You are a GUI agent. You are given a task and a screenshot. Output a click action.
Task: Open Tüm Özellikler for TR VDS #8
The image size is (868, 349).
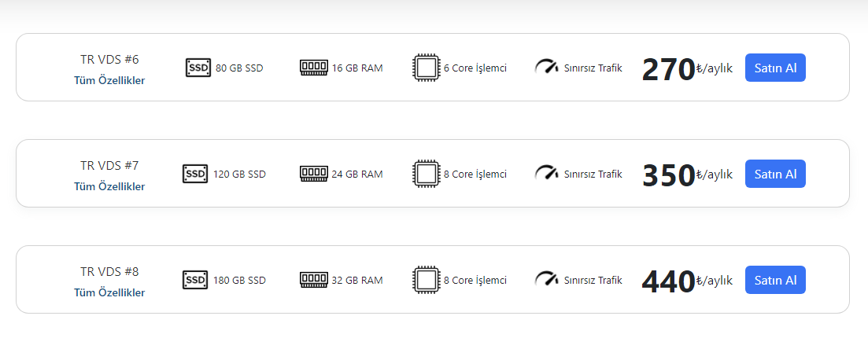pos(109,292)
